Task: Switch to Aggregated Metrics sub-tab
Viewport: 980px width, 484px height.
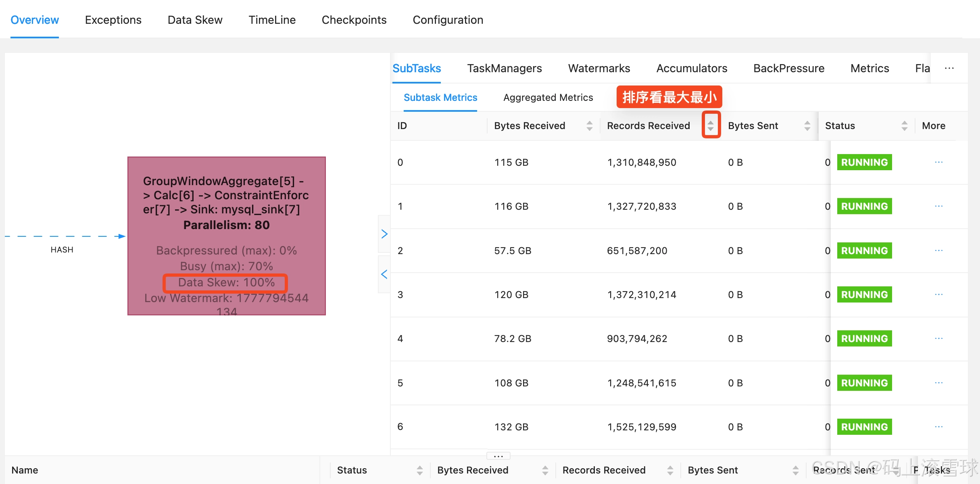Action: [548, 97]
